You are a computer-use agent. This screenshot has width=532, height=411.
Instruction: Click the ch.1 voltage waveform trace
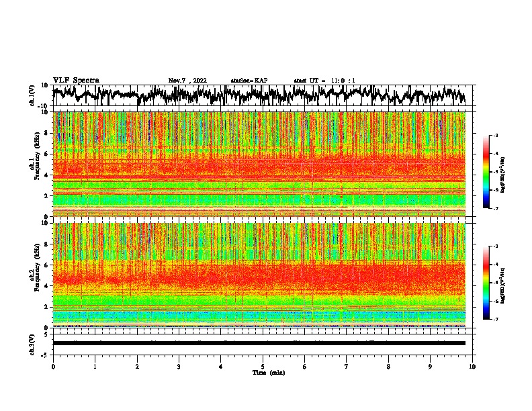pyautogui.click(x=259, y=95)
